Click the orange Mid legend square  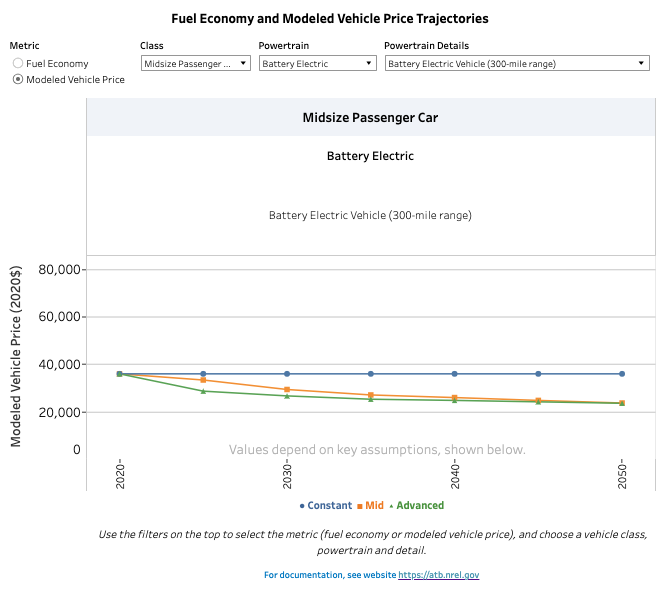click(x=359, y=506)
